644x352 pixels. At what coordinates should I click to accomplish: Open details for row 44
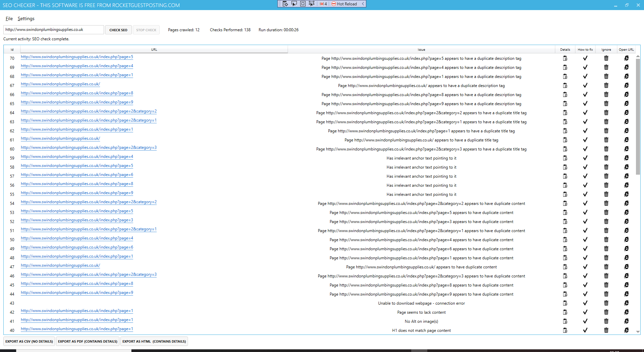[x=565, y=294]
